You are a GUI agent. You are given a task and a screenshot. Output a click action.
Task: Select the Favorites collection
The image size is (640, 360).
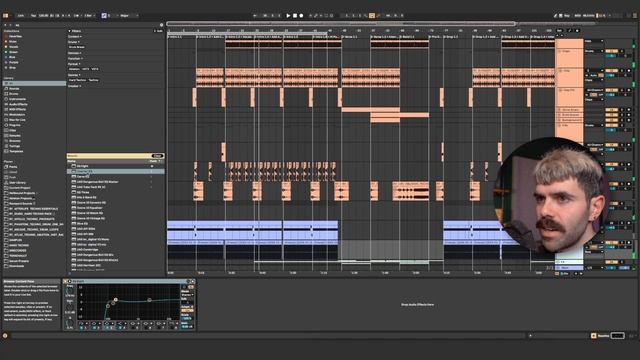15,36
